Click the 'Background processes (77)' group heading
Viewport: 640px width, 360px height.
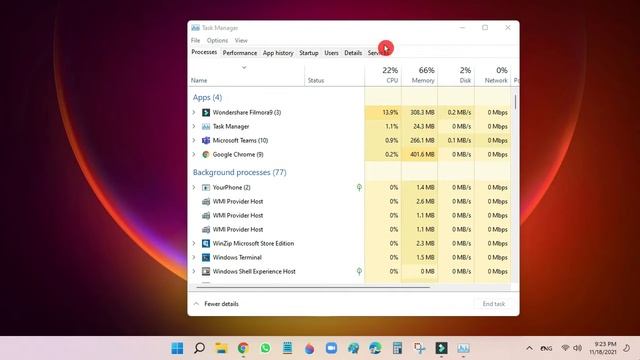(240, 172)
